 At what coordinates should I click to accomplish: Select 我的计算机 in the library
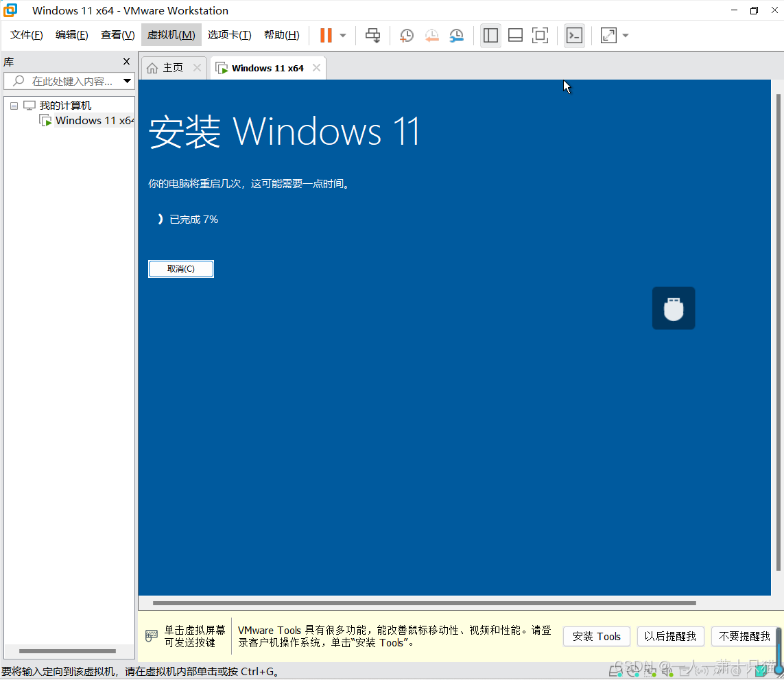(x=65, y=106)
